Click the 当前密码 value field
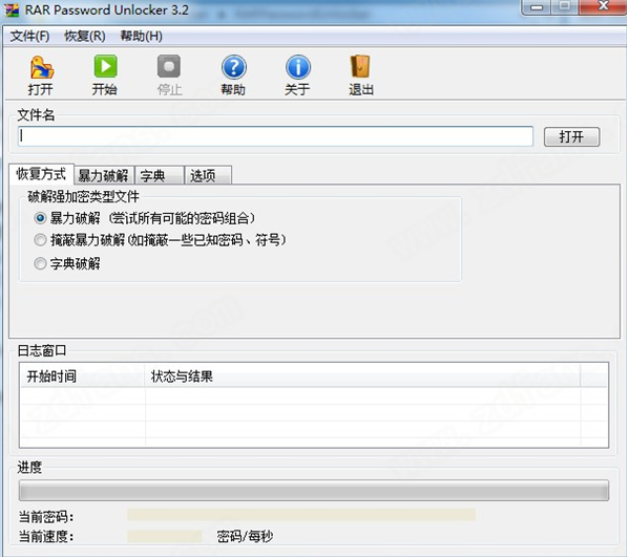 (302, 515)
